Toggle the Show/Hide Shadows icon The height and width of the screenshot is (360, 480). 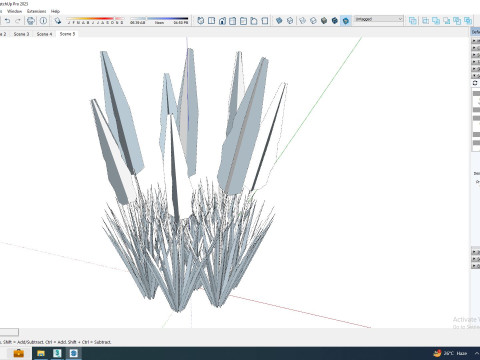point(58,21)
